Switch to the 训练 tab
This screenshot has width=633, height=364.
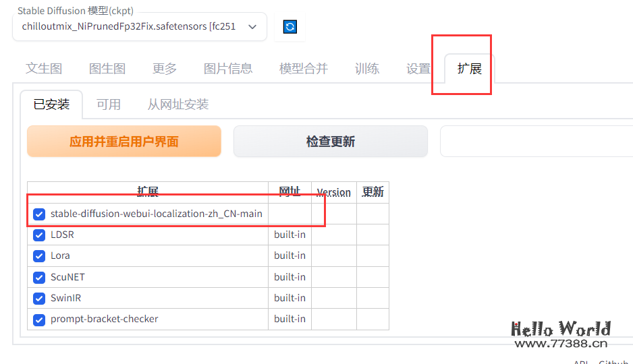pos(366,69)
